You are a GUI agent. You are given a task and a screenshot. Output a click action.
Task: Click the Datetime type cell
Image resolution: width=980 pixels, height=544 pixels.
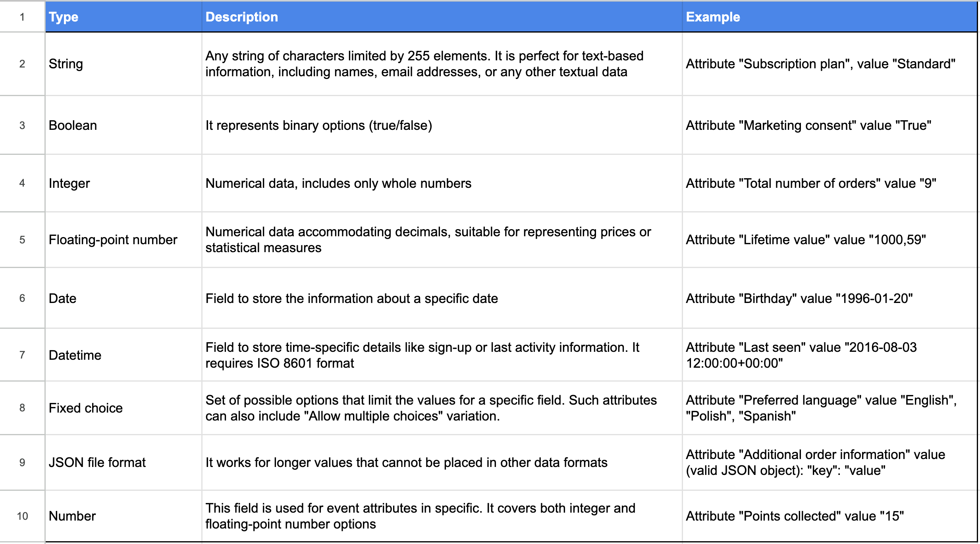[x=123, y=355]
